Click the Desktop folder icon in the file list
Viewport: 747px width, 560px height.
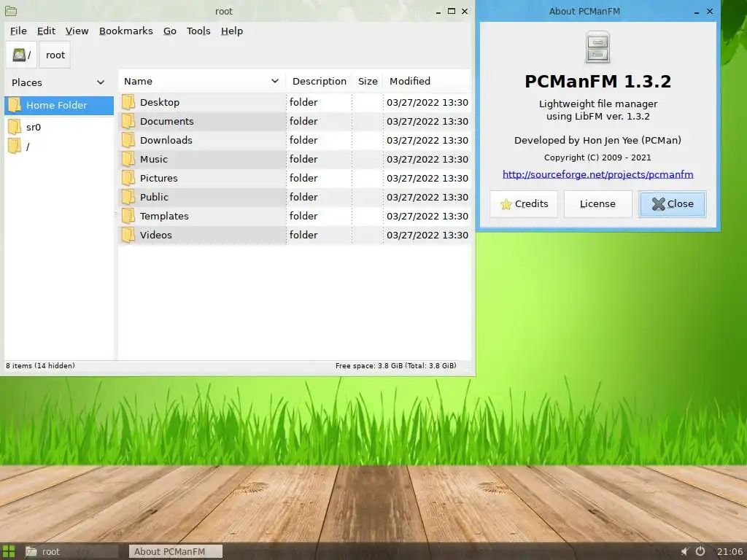pos(128,102)
